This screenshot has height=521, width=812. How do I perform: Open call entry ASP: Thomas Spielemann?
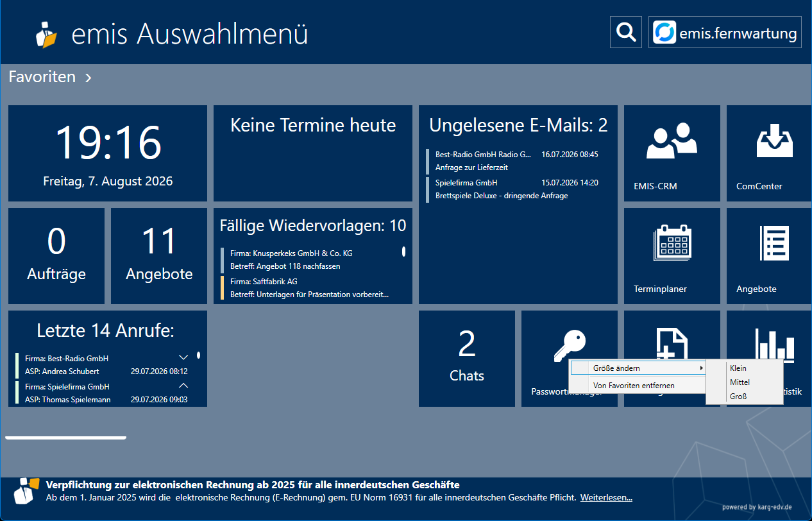pyautogui.click(x=67, y=400)
